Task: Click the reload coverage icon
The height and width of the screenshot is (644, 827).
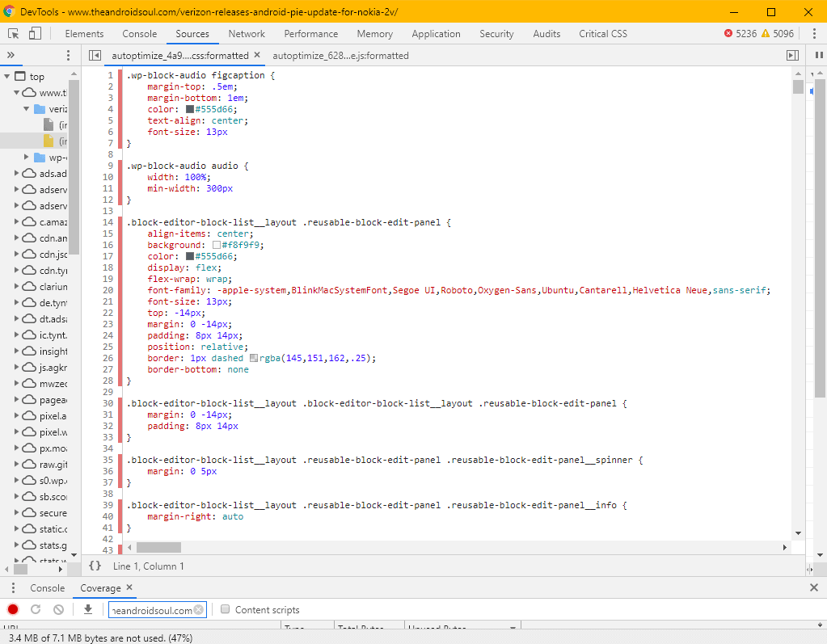Action: tap(34, 609)
